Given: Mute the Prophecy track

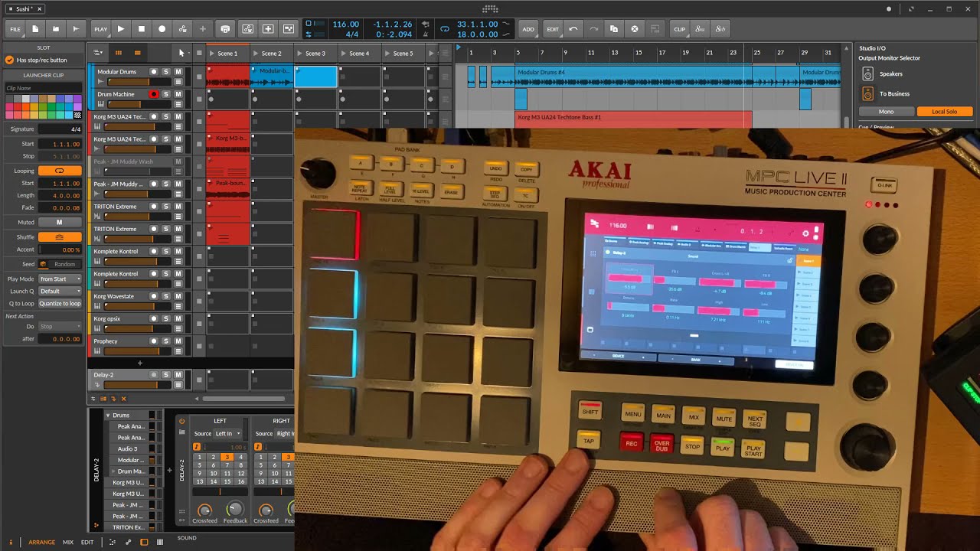Looking at the screenshot, I should tap(178, 341).
